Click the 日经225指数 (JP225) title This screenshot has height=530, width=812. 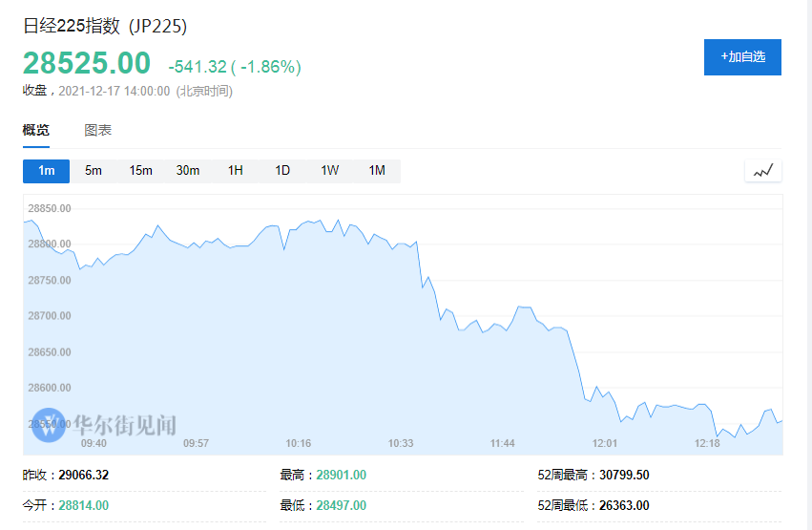[x=105, y=27]
